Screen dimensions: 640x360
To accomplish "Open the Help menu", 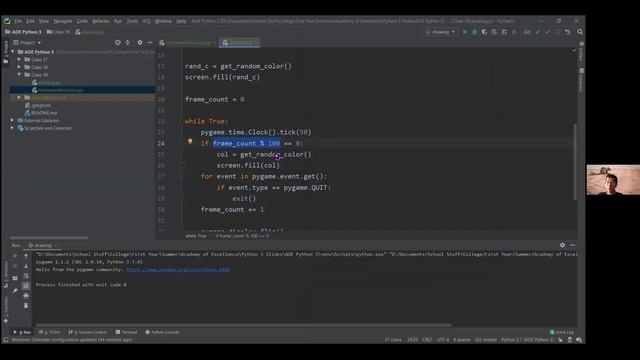I will tap(181, 21).
